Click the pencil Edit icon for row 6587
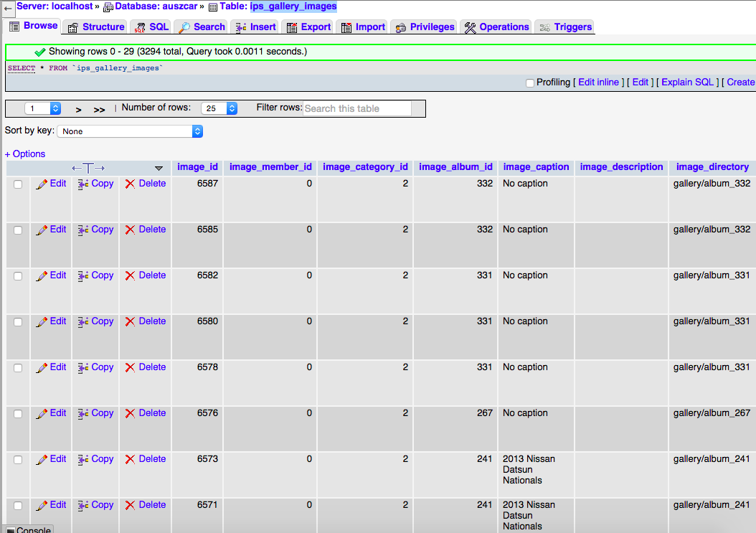Viewport: 756px width, 533px height. click(42, 184)
